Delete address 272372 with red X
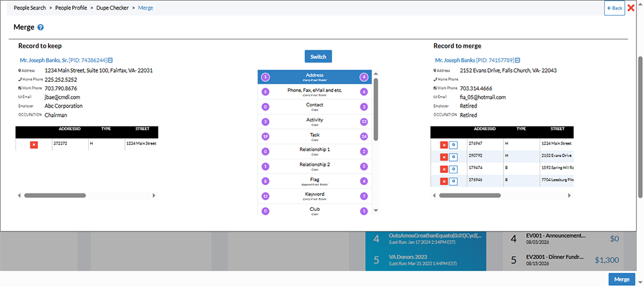Screen dimensions: 644x287 pos(33,144)
